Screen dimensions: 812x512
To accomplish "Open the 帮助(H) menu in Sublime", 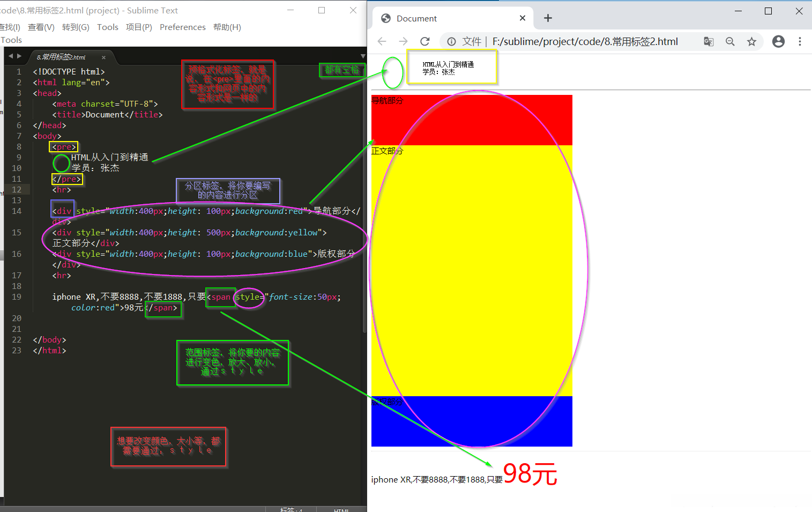I will 227,27.
